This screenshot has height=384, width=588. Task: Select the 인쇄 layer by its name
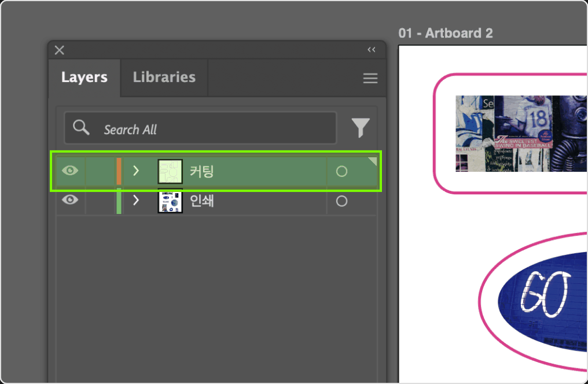click(x=202, y=201)
